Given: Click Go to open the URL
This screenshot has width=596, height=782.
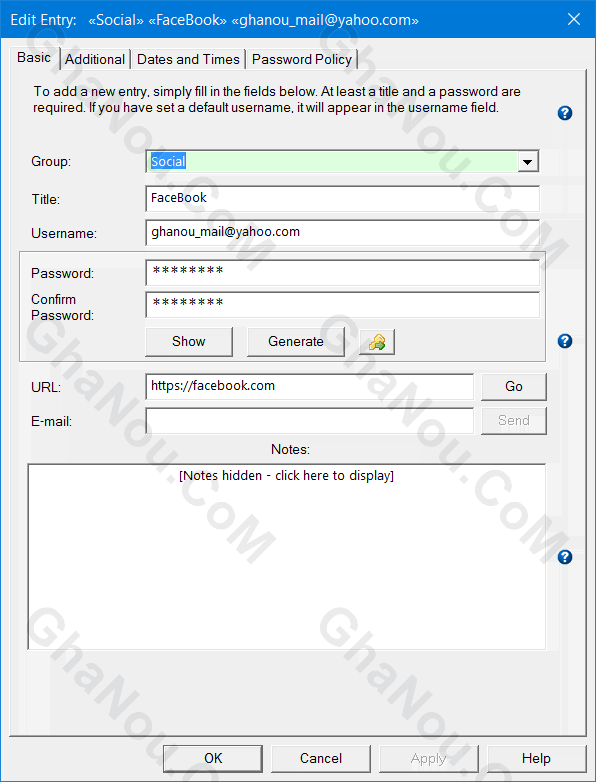Looking at the screenshot, I should [x=514, y=387].
